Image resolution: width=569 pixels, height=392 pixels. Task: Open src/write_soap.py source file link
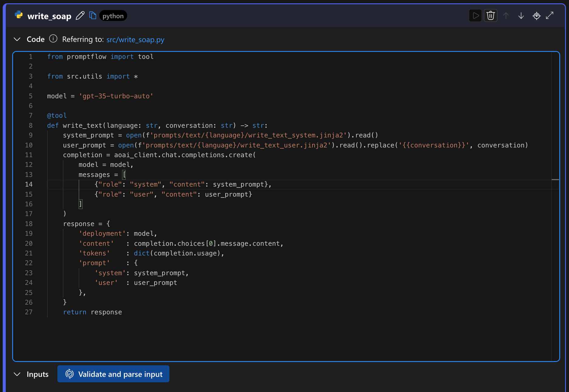[135, 39]
